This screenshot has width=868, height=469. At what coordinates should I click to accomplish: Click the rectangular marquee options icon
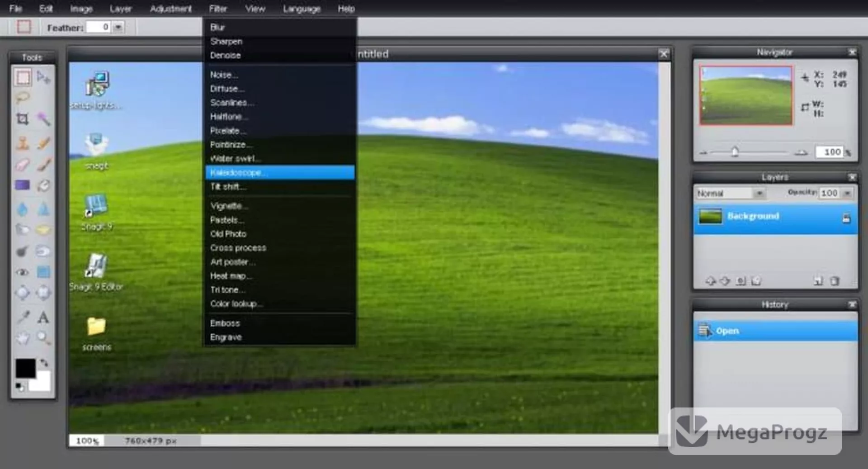tap(24, 27)
